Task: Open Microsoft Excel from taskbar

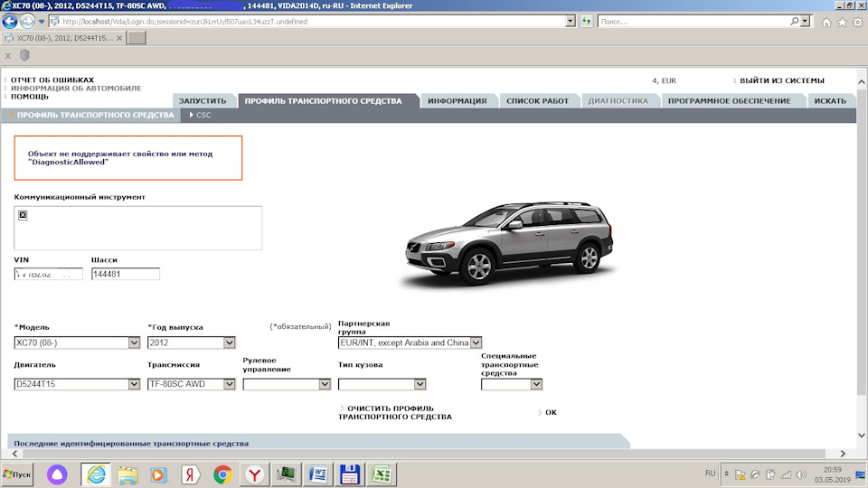Action: 382,474
